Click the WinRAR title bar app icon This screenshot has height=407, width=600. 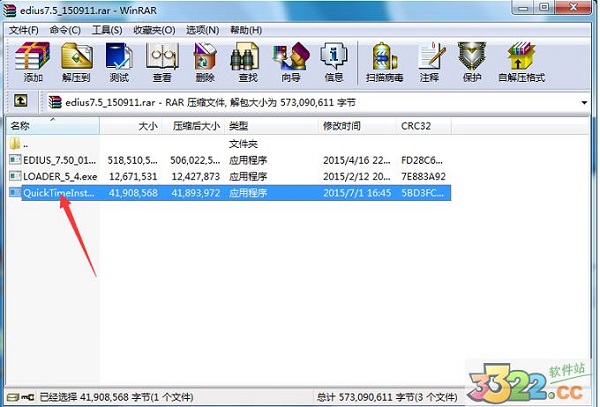[9, 10]
